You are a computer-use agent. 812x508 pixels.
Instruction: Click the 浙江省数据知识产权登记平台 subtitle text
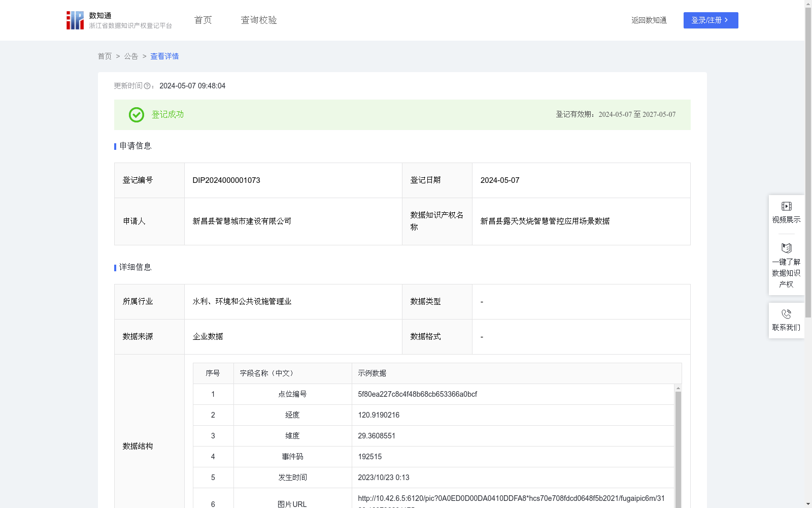click(130, 26)
